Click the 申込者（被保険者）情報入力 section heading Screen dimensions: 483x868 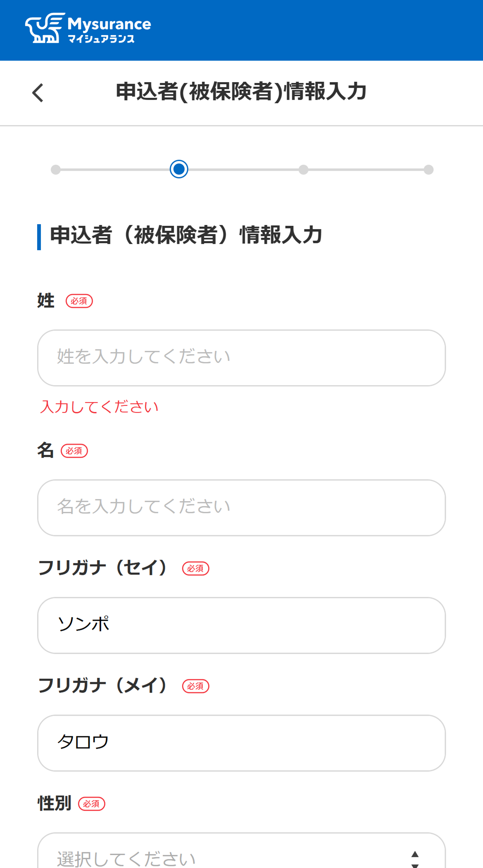(187, 234)
